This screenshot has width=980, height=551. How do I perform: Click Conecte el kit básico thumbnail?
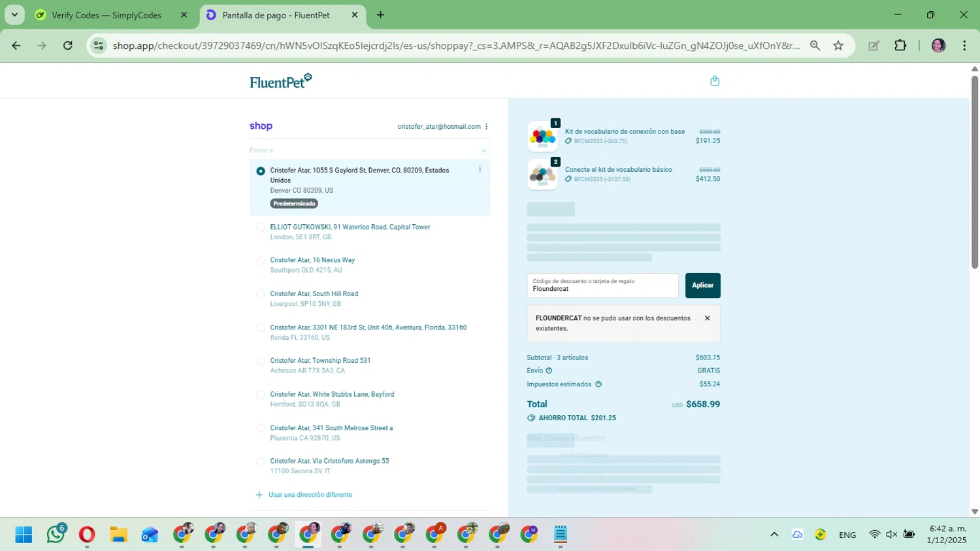(x=543, y=175)
